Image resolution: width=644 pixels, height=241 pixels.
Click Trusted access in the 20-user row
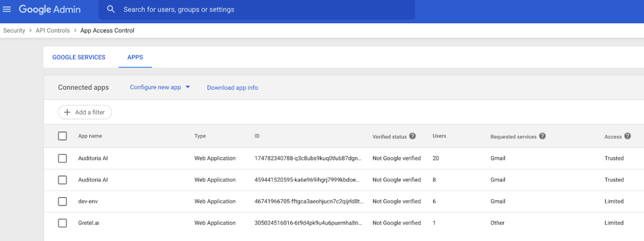(x=614, y=158)
